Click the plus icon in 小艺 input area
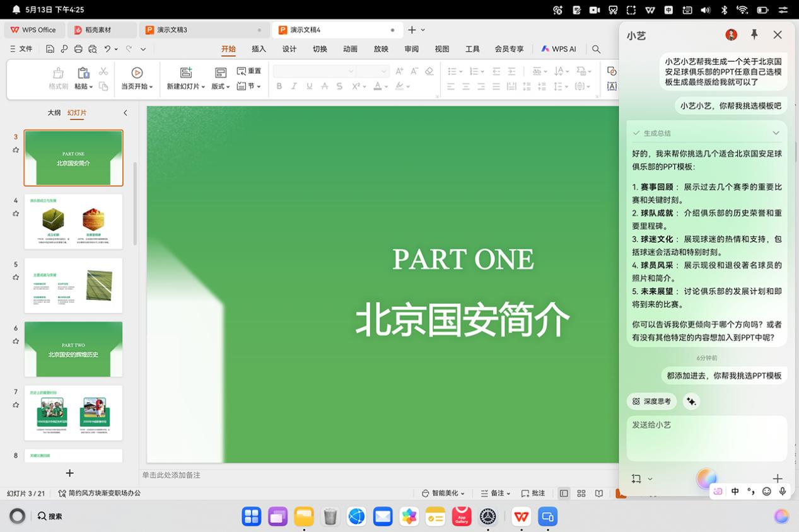The height and width of the screenshot is (532, 799). click(778, 478)
